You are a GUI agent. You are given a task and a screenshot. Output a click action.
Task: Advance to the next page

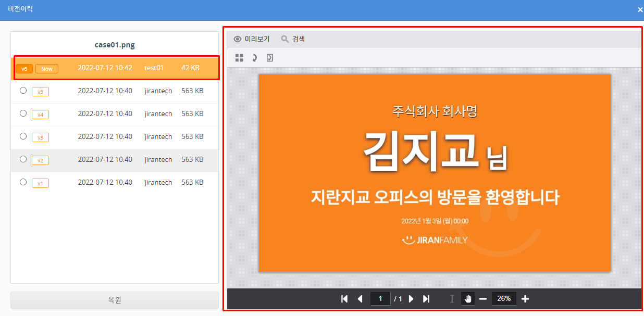coord(411,299)
